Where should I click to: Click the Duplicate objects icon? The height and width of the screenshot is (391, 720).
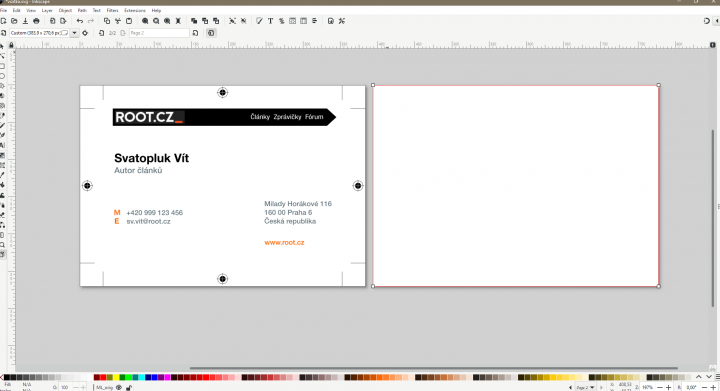pos(194,21)
